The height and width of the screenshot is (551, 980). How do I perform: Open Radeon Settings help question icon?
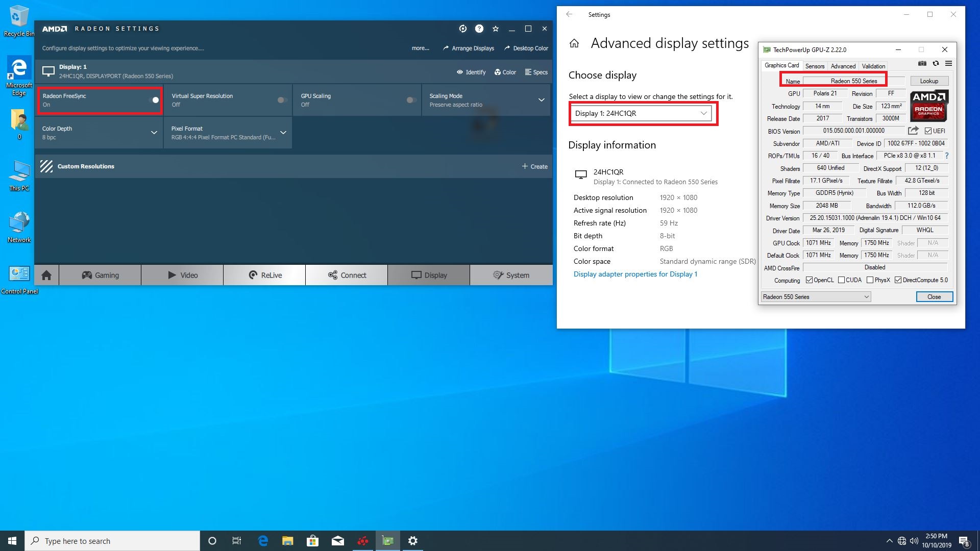tap(479, 29)
